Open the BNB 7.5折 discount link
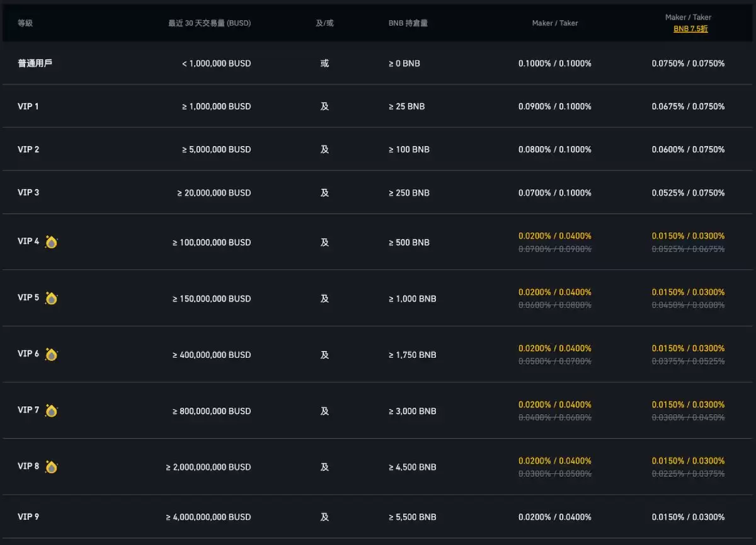Viewport: 756px width, 545px height. click(690, 29)
